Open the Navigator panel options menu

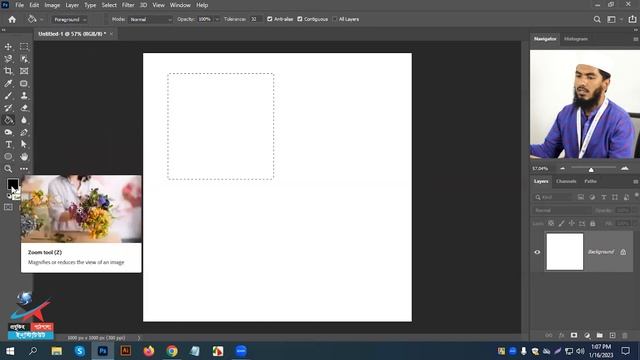(636, 39)
